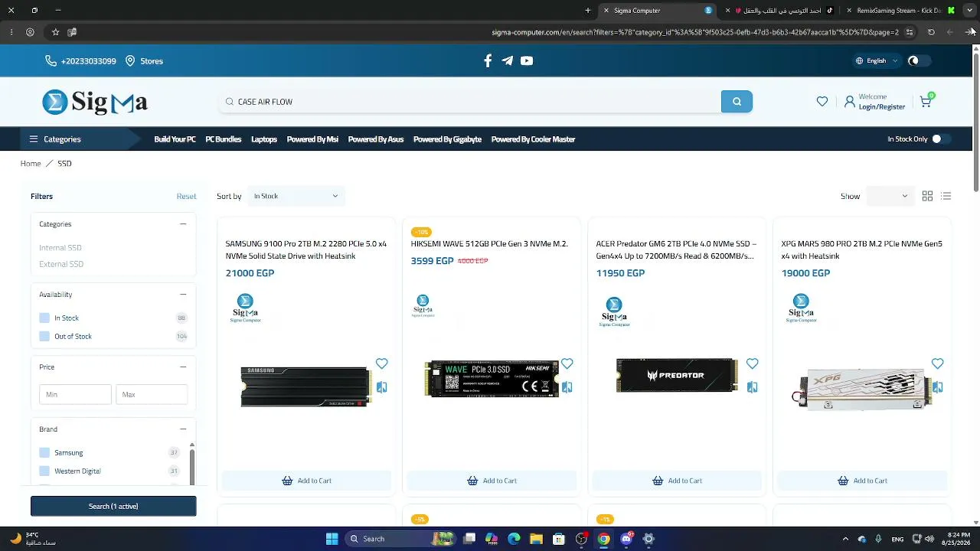The height and width of the screenshot is (551, 980).
Task: Click Login/Register link
Action: tap(882, 107)
